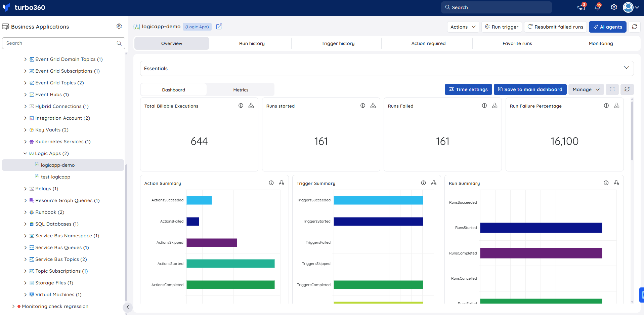Click Save to main dashboard
Viewport: 644px width, 315px height.
click(530, 89)
